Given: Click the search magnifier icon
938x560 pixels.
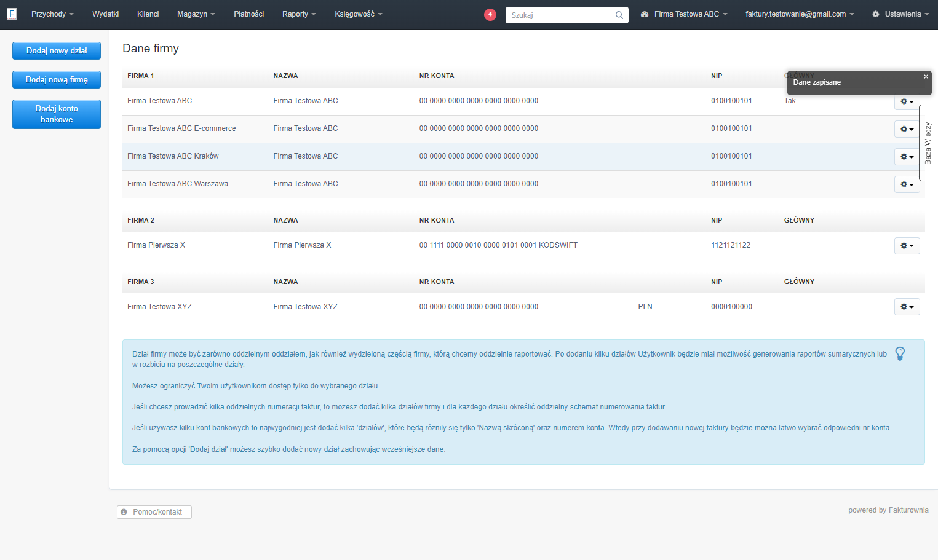Looking at the screenshot, I should pos(619,15).
